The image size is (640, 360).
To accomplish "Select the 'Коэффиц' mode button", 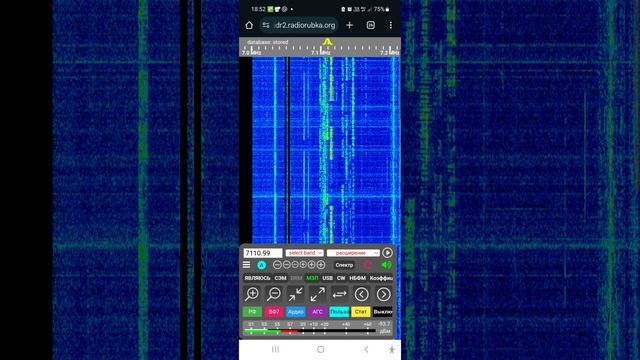I will click(381, 278).
